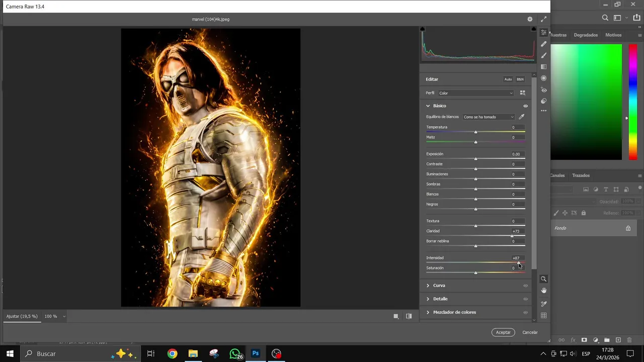Open Google Chrome from the taskbar
This screenshot has height=362, width=644.
172,354
